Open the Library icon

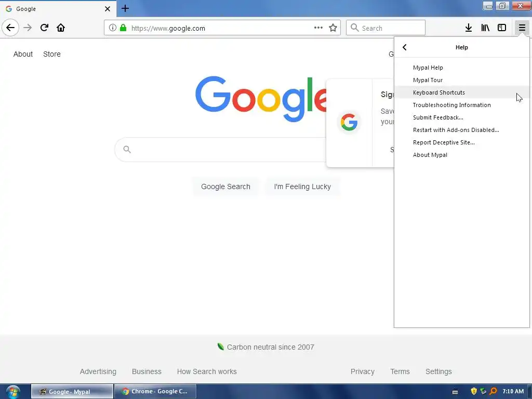pyautogui.click(x=485, y=28)
